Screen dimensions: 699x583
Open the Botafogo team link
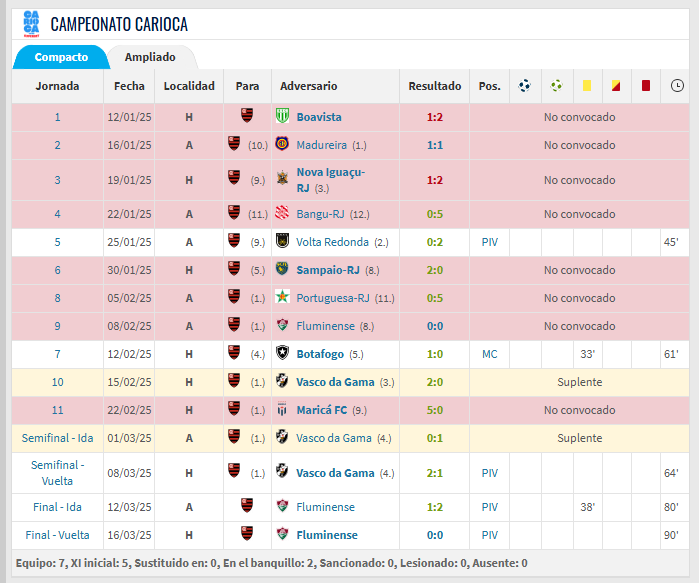pyautogui.click(x=320, y=354)
